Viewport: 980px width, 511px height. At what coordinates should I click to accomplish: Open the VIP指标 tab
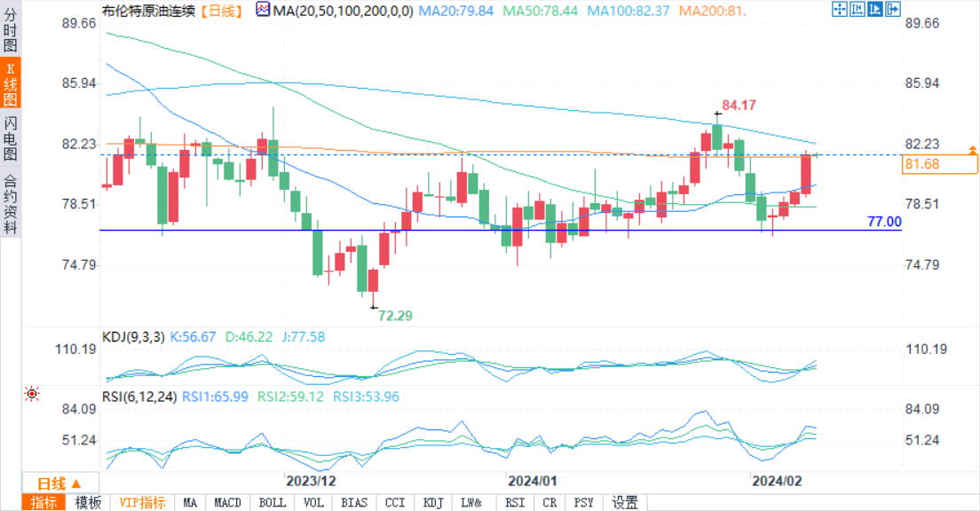pyautogui.click(x=142, y=503)
